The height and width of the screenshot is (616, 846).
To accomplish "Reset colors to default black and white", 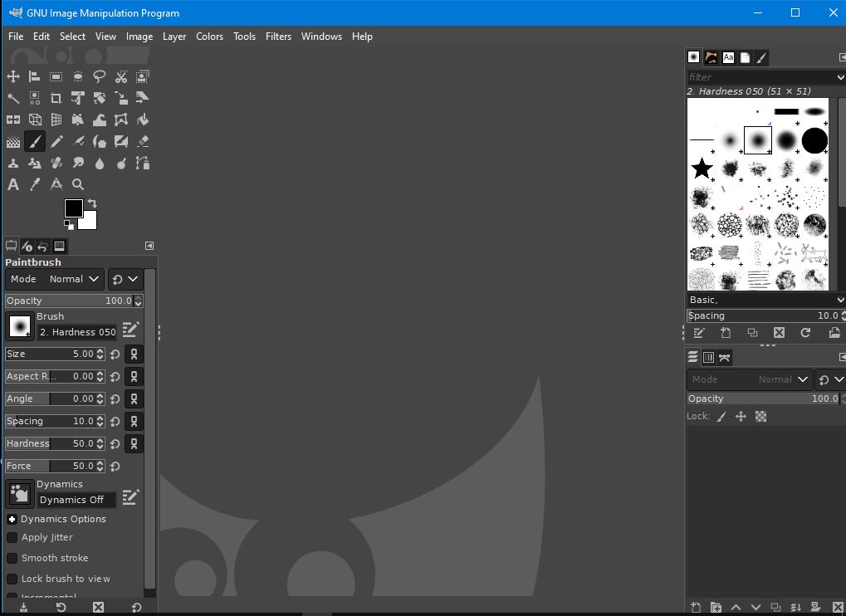I will (68, 224).
